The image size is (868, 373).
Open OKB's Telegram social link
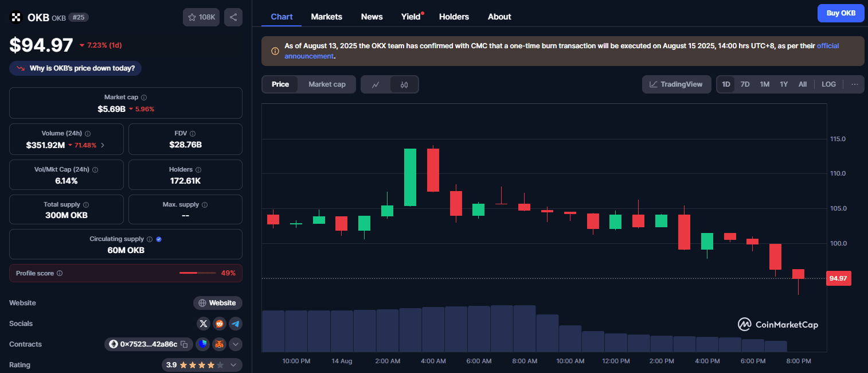[x=236, y=324]
